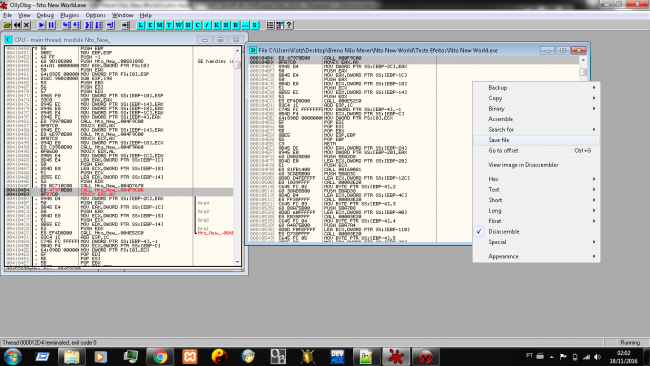Screen dimensions: 650x366
Task: Open the Options menu
Action: coord(95,15)
